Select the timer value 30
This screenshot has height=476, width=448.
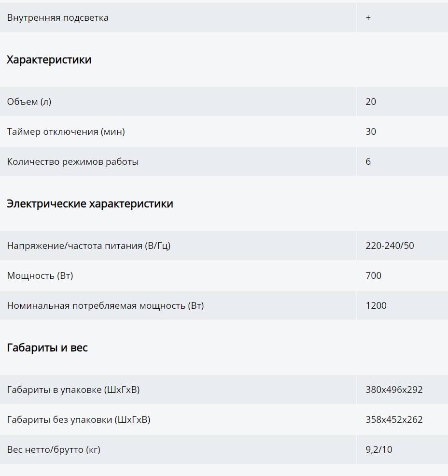pyautogui.click(x=371, y=131)
